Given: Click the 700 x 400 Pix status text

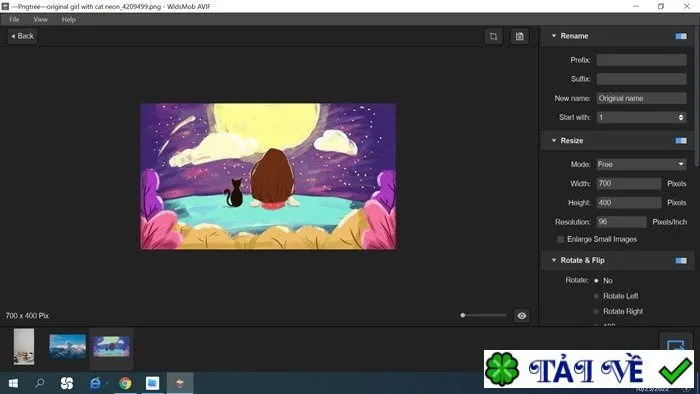Looking at the screenshot, I should tap(27, 316).
